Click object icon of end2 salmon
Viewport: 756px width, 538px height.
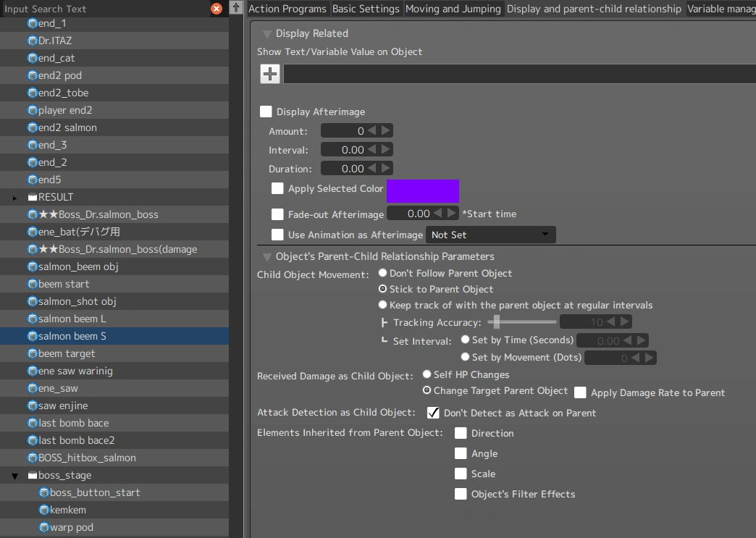pyautogui.click(x=33, y=127)
